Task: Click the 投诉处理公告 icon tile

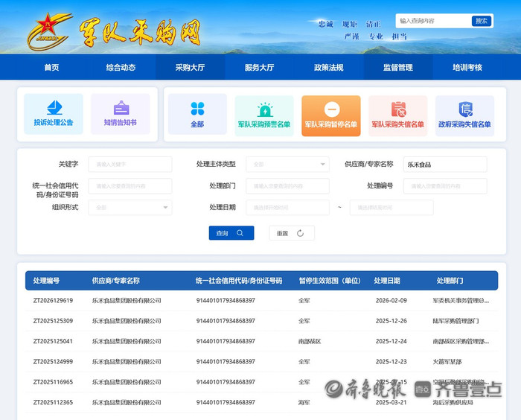Action: click(x=53, y=114)
